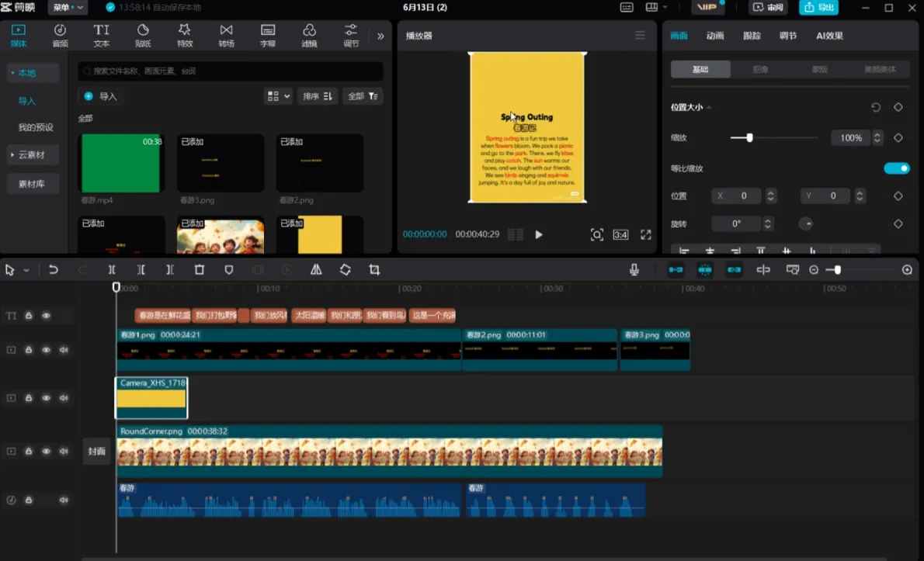
Task: Select the split clip tool in timeline toolbar
Action: tap(111, 269)
